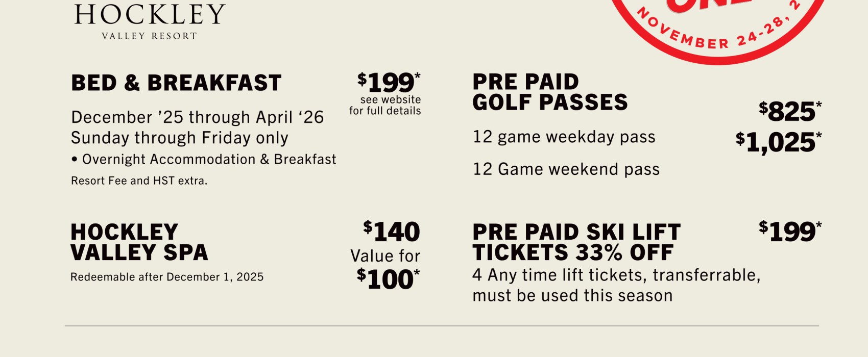Open the "see website for full details" note

385,106
